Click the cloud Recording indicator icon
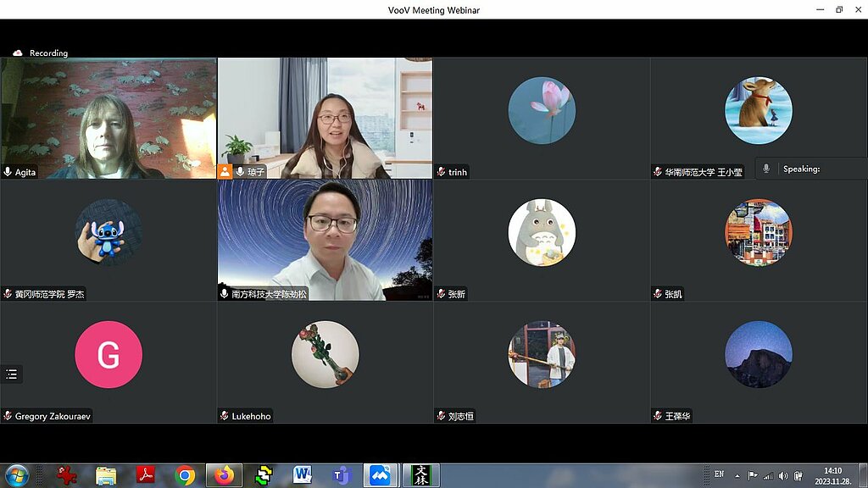This screenshot has height=488, width=868. [17, 53]
